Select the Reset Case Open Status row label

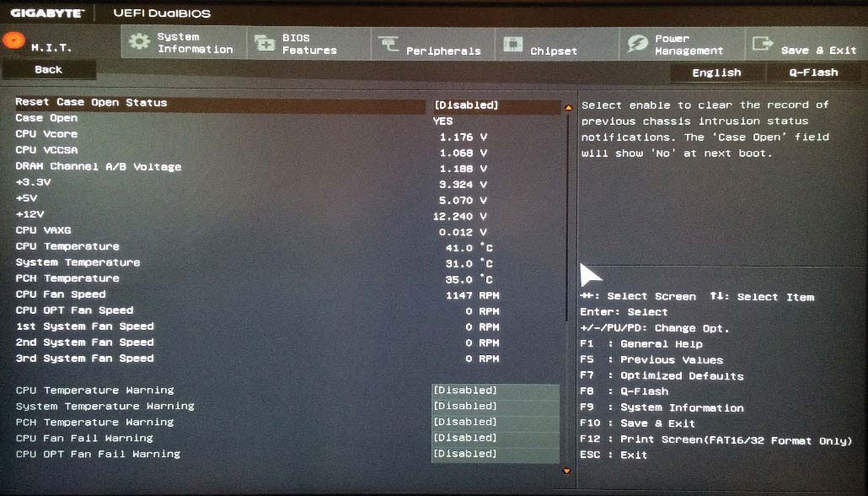pyautogui.click(x=91, y=103)
